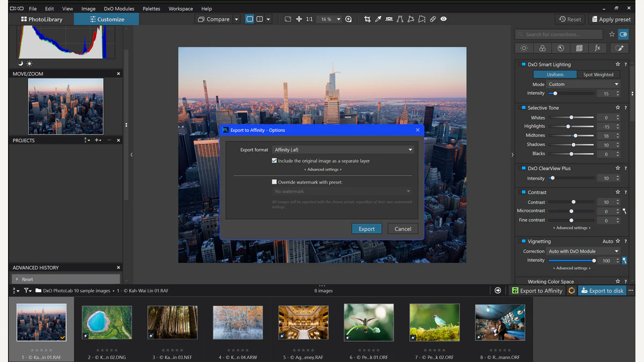Switch to Customize tab
The image size is (644, 362).
tap(106, 19)
